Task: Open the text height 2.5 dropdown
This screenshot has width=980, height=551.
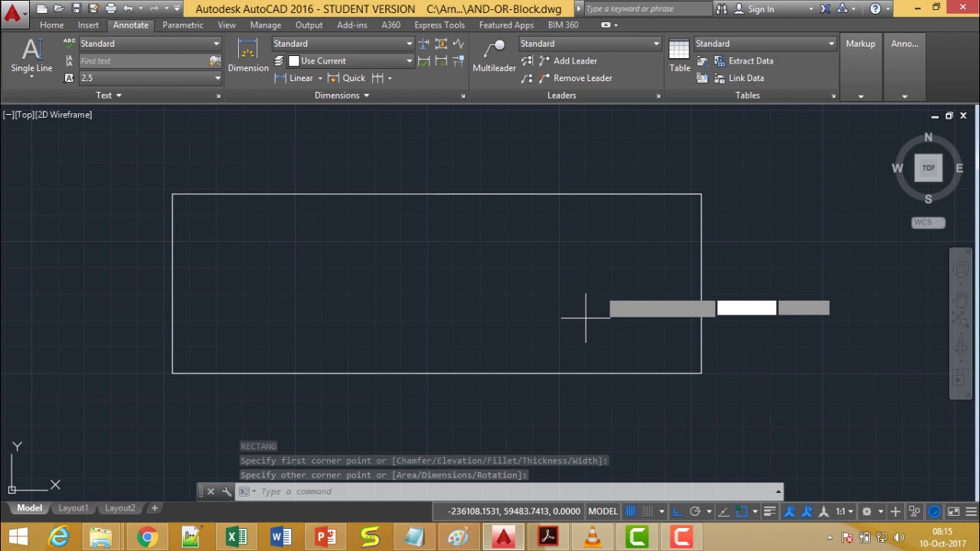Action: click(x=217, y=78)
